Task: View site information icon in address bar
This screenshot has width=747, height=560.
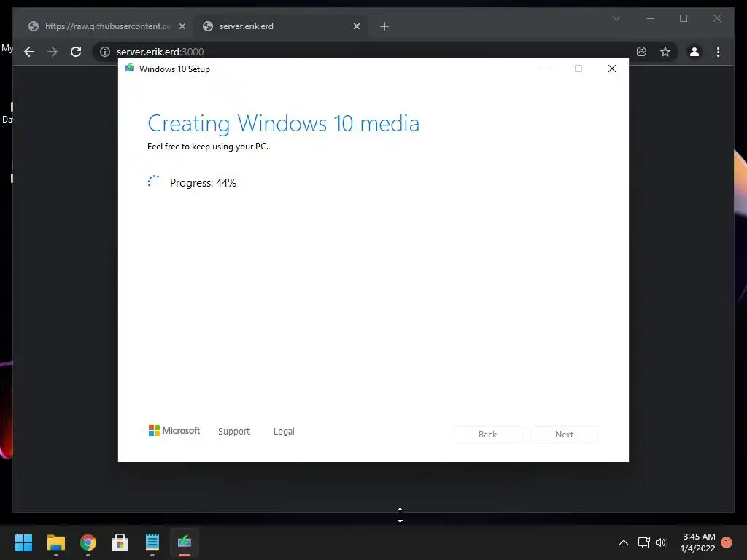Action: (105, 52)
